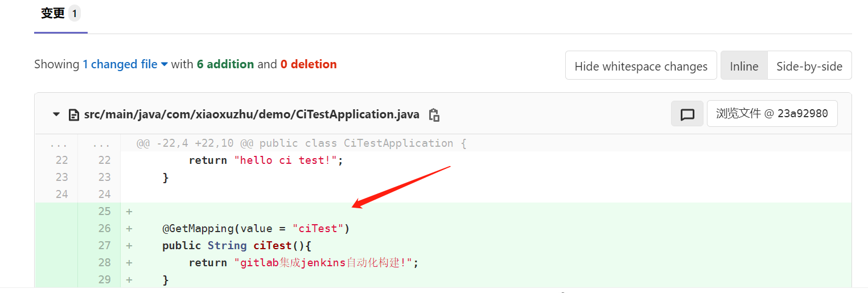The width and height of the screenshot is (868, 293).
Task: Toggle comments with speech bubble icon
Action: 688,114
